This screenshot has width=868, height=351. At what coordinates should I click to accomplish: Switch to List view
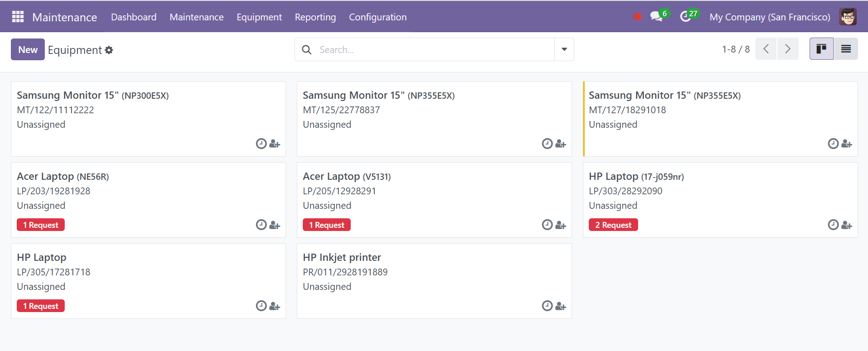(x=846, y=49)
